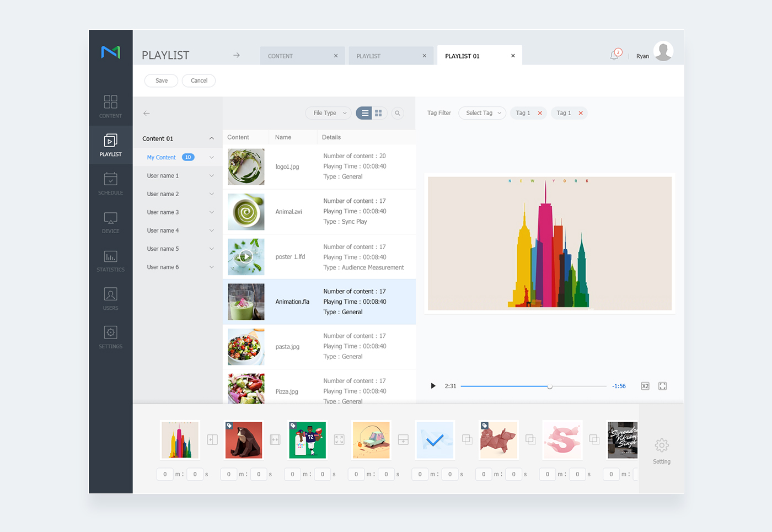
Task: Open the Schedule section in sidebar
Action: click(x=110, y=184)
